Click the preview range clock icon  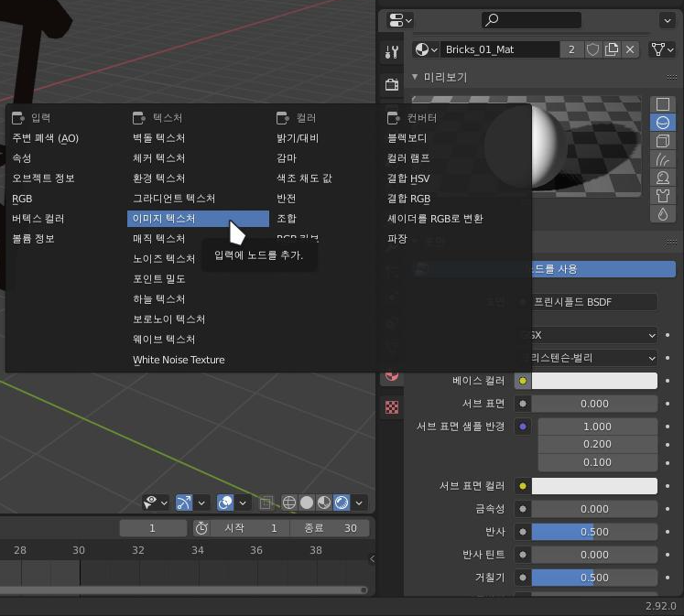201,528
